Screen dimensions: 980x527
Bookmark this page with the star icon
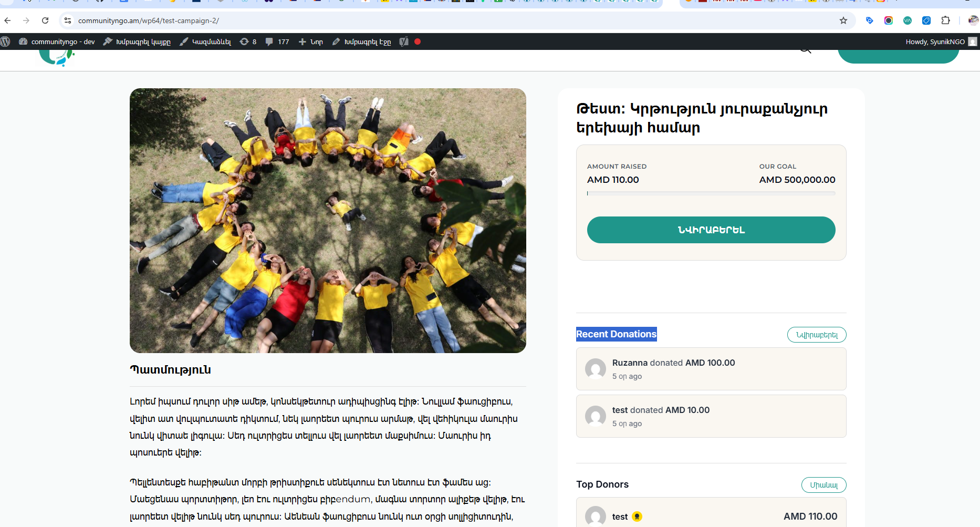(x=843, y=20)
